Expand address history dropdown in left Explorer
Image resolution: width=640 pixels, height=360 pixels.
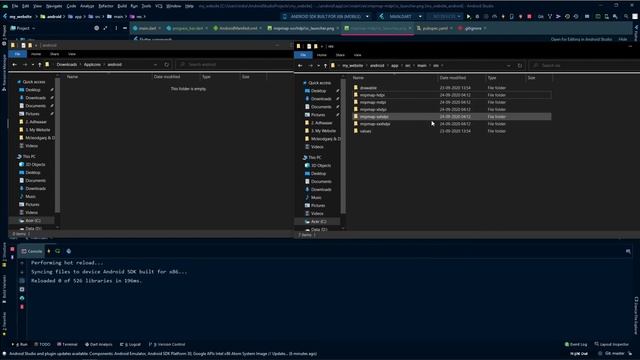(155, 64)
